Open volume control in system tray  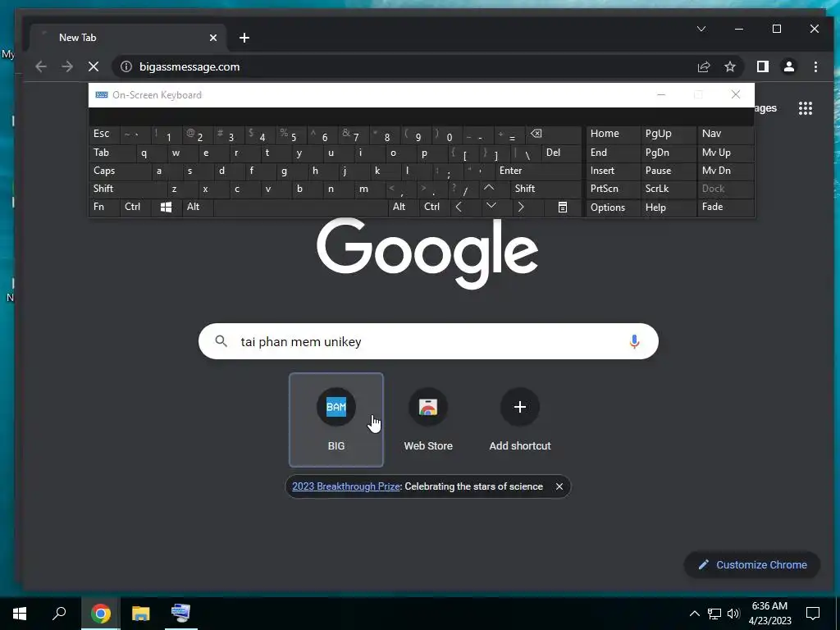point(733,614)
